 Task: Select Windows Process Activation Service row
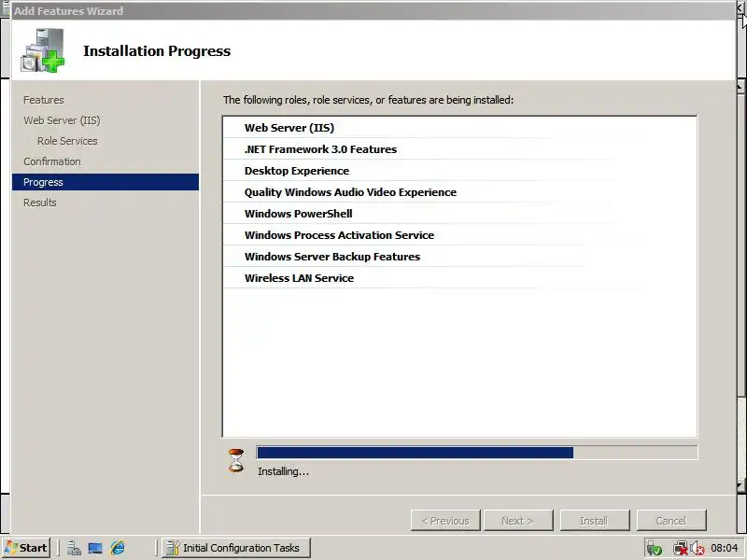coord(459,235)
